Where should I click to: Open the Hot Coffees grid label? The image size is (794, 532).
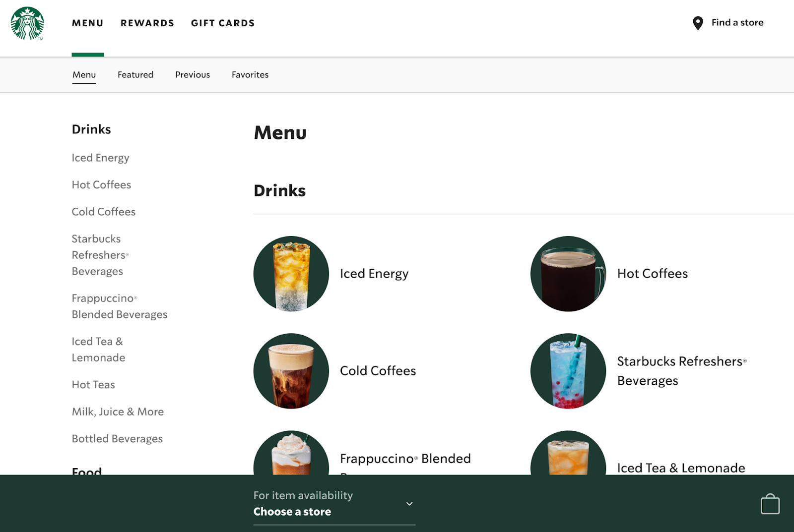[x=653, y=274]
